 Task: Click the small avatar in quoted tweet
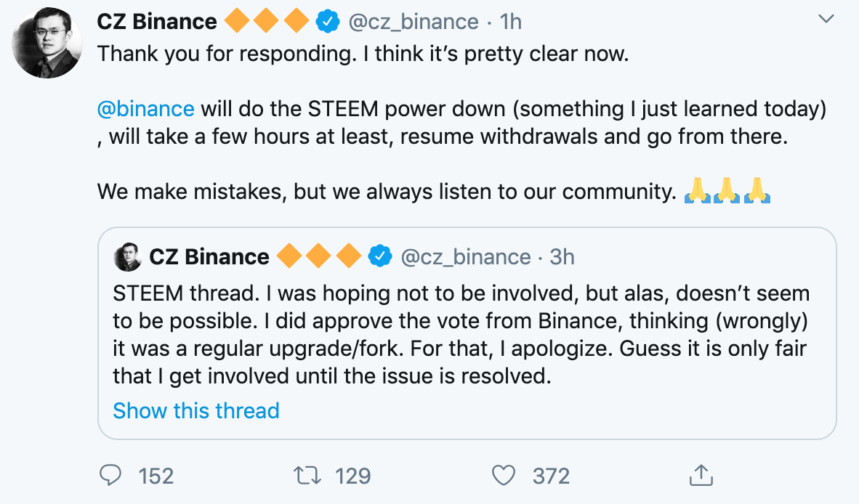tap(127, 256)
